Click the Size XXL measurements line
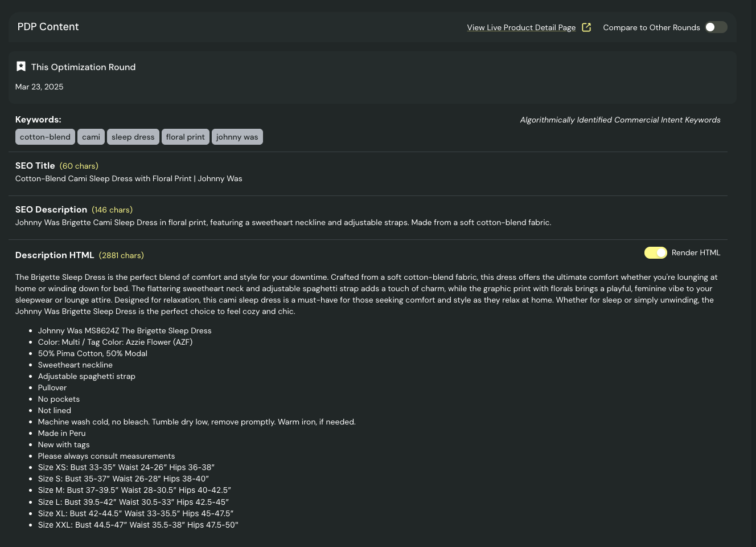756x547 pixels. click(x=138, y=525)
